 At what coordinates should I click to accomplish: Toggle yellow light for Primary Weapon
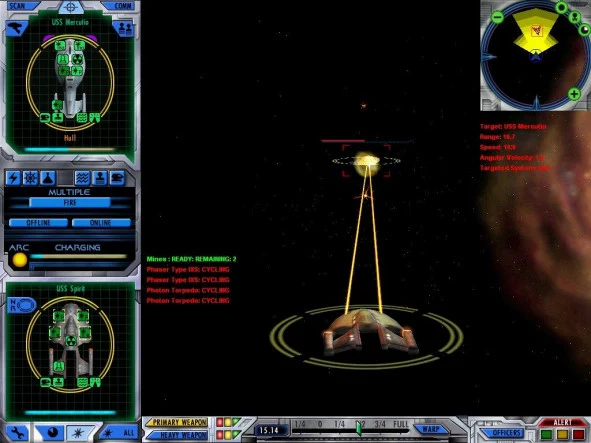coord(228,422)
